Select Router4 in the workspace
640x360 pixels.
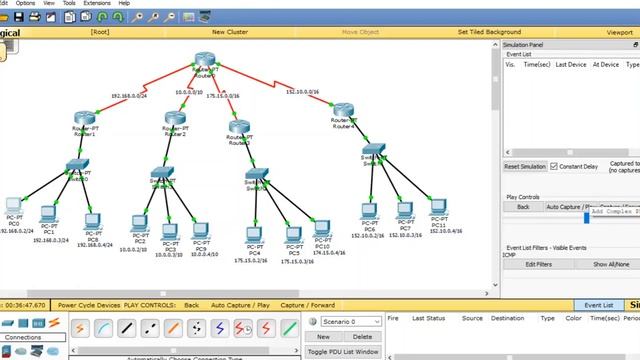click(344, 110)
